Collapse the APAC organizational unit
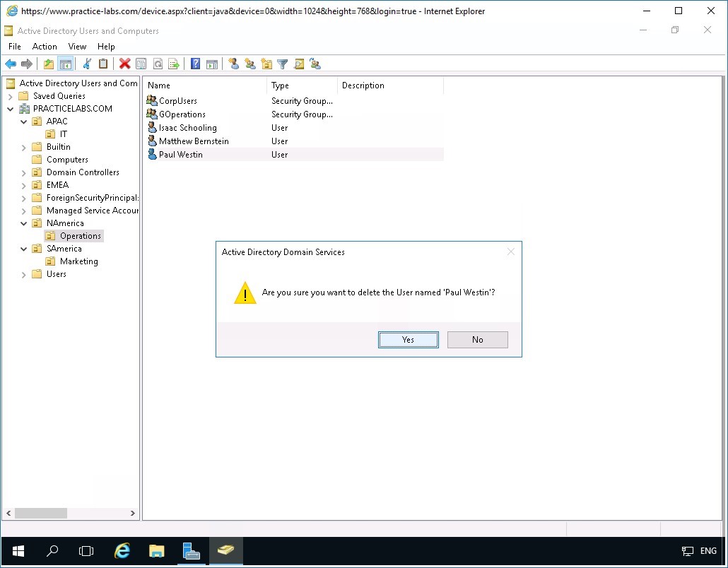 [x=24, y=122]
